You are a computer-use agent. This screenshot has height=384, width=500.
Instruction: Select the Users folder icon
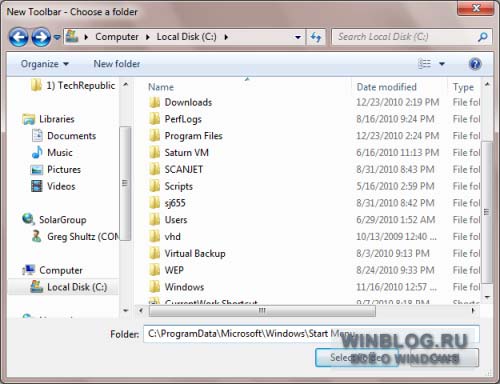click(x=155, y=220)
